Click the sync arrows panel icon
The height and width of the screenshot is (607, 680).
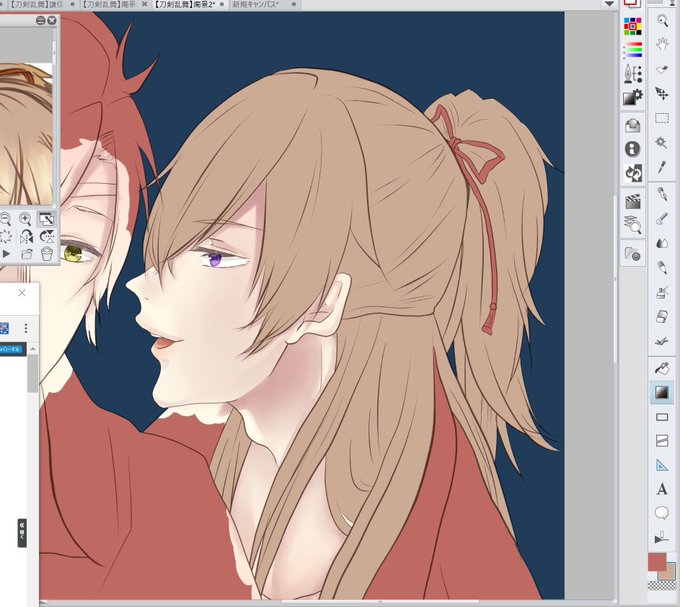[x=633, y=173]
